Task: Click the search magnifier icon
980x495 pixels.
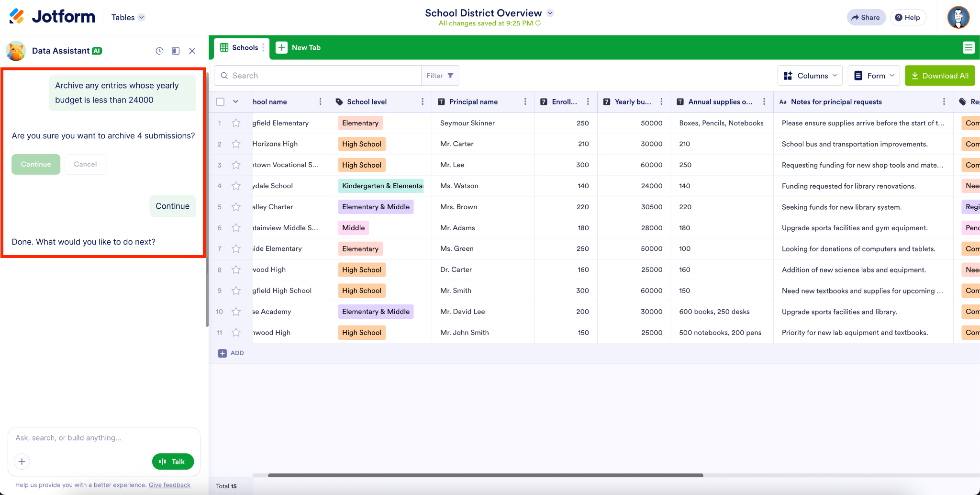Action: (x=224, y=76)
